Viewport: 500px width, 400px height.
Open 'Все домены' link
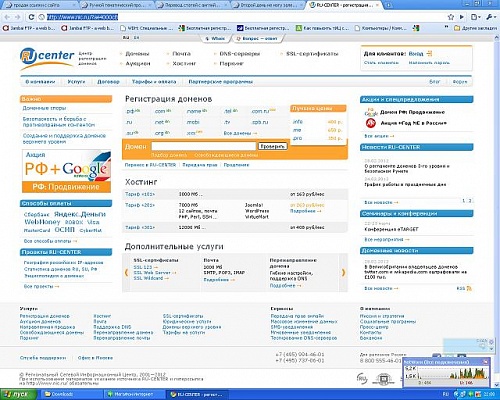[240, 133]
